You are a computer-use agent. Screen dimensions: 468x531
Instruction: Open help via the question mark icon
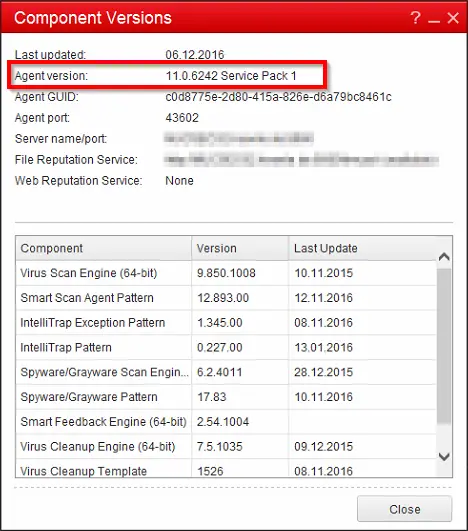tap(416, 18)
